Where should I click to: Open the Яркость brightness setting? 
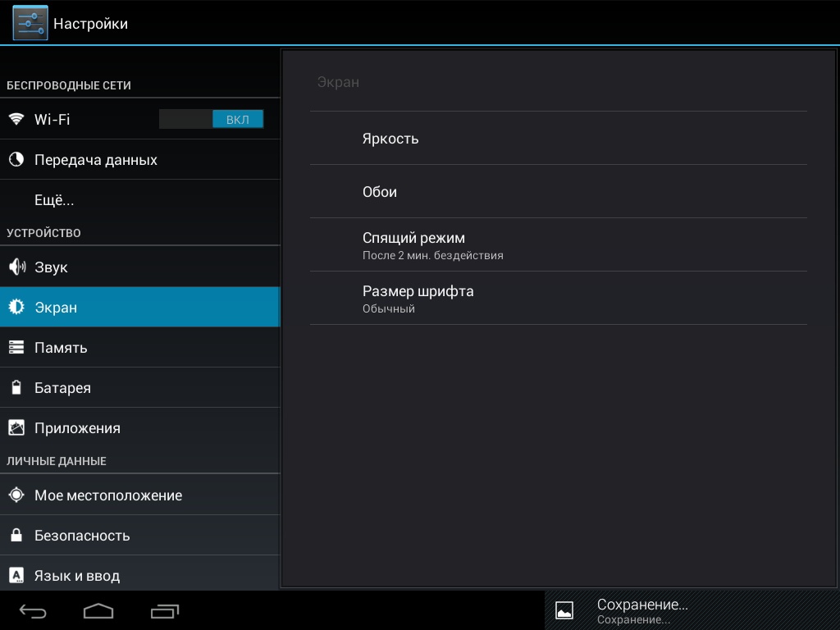558,138
